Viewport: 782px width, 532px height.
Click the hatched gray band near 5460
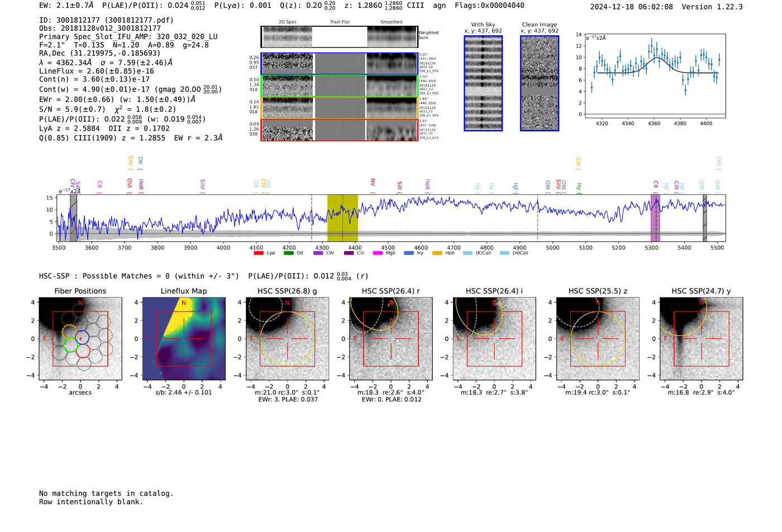[705, 218]
